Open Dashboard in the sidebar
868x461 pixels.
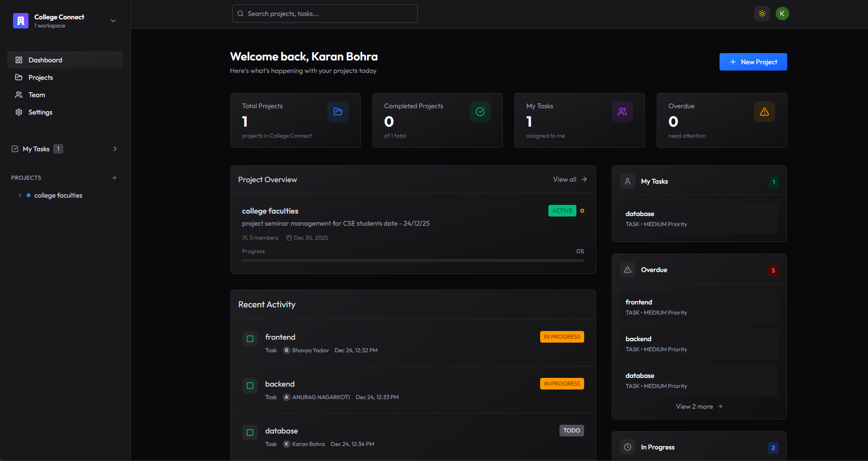(65, 60)
